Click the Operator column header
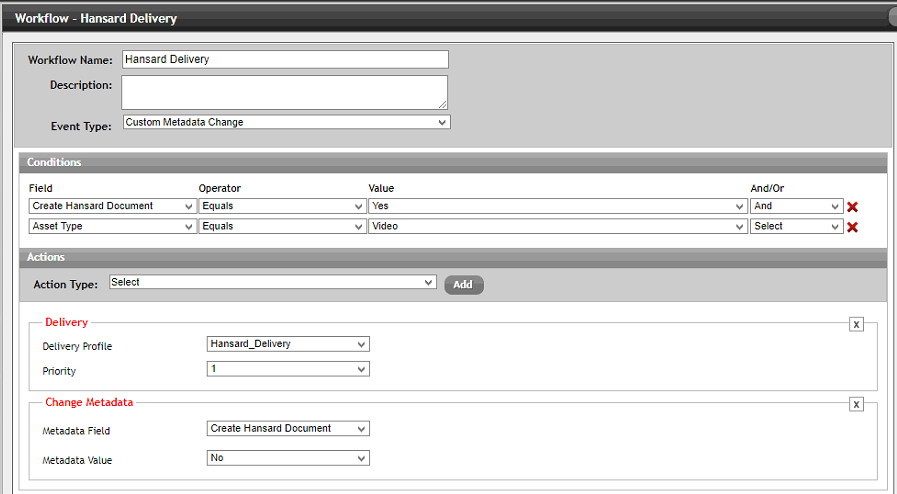The width and height of the screenshot is (897, 494). click(220, 188)
